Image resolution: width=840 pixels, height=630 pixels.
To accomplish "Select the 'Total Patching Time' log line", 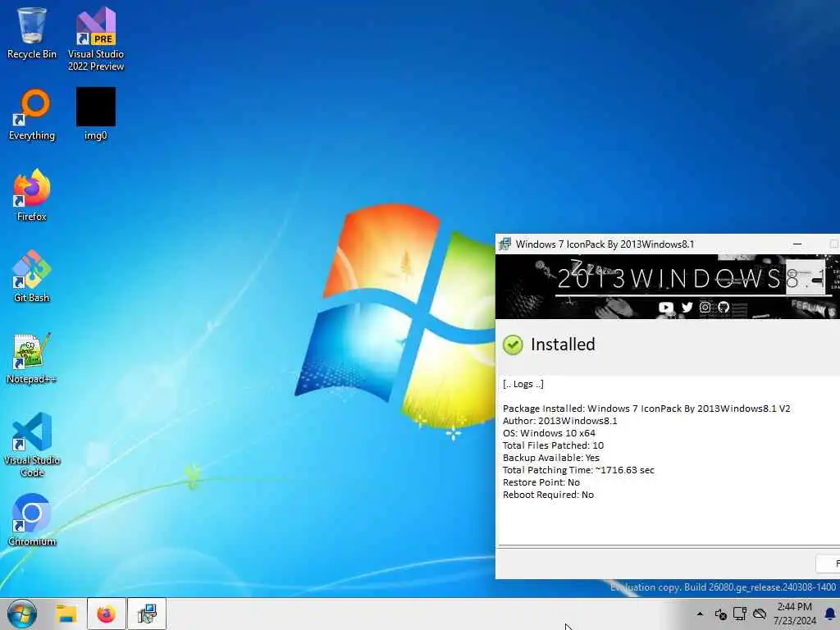I will 578,470.
